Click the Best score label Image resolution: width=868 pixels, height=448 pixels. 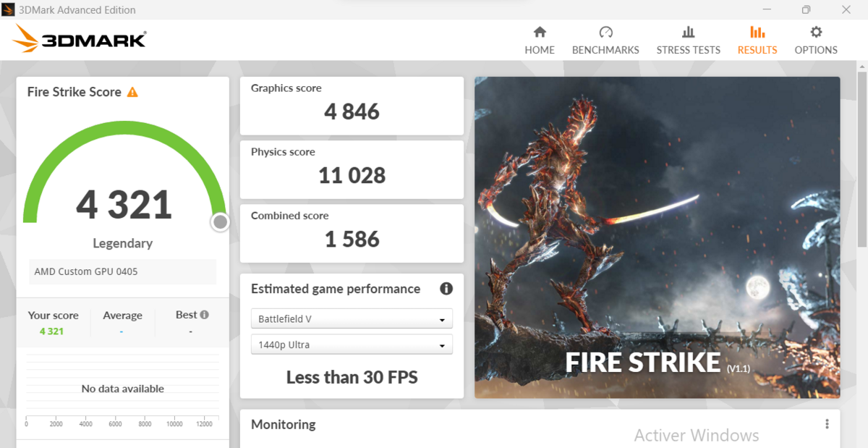pyautogui.click(x=187, y=315)
